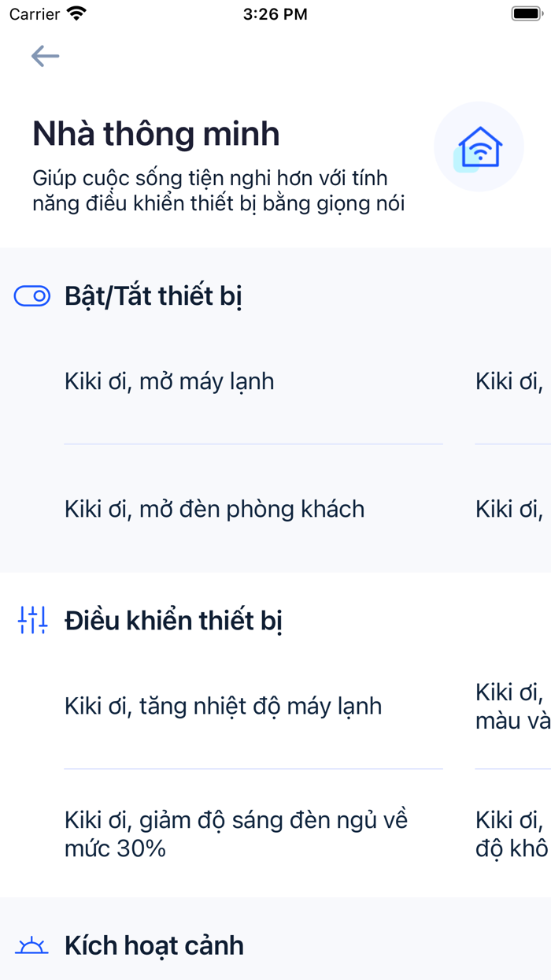
Task: Click the Nhà thông minh page title
Action: click(155, 133)
